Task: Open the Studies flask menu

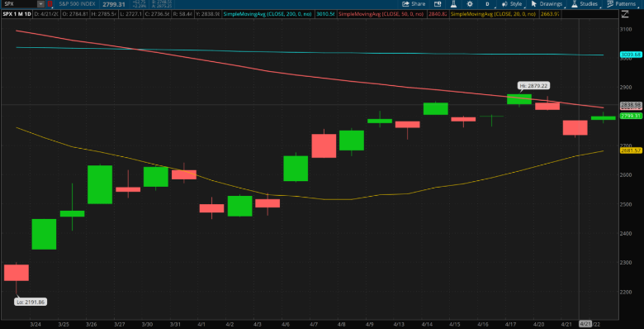Action: click(x=584, y=3)
